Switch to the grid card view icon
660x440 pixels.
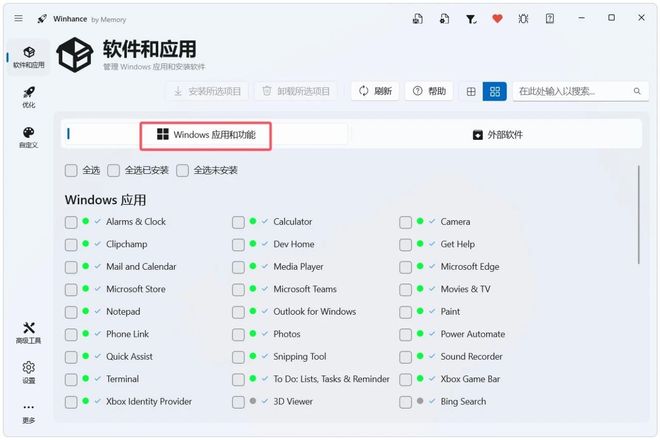point(495,91)
